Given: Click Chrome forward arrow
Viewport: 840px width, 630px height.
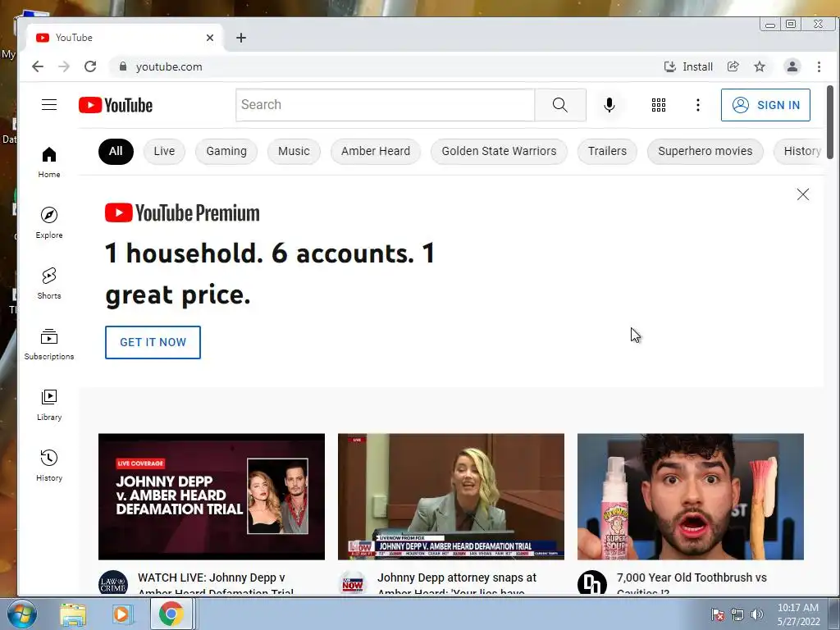Looking at the screenshot, I should coord(64,66).
